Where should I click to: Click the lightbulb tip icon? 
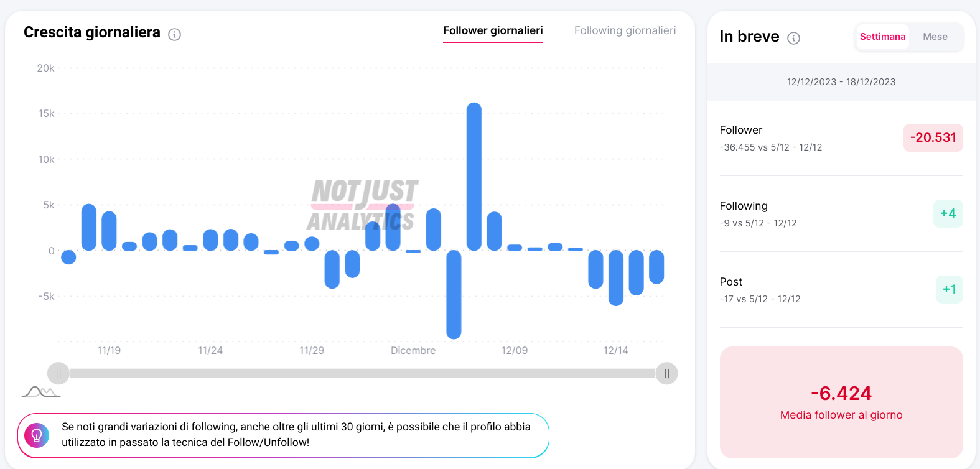(x=37, y=435)
